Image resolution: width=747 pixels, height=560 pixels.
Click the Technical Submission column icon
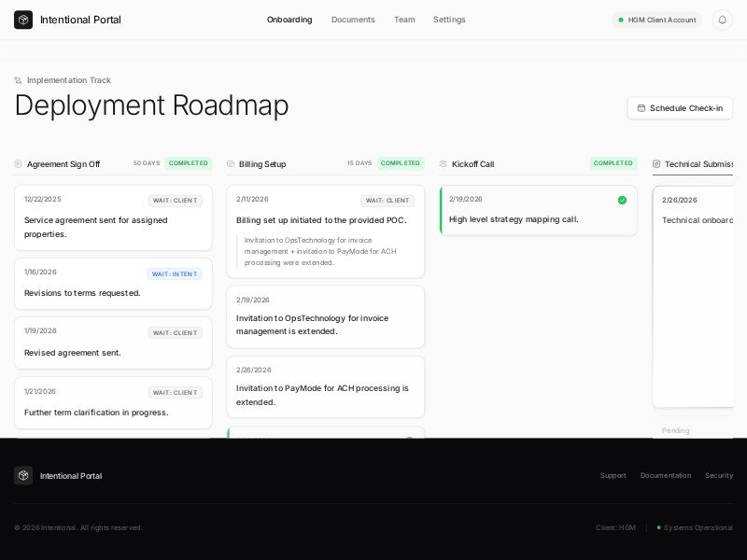tap(655, 163)
